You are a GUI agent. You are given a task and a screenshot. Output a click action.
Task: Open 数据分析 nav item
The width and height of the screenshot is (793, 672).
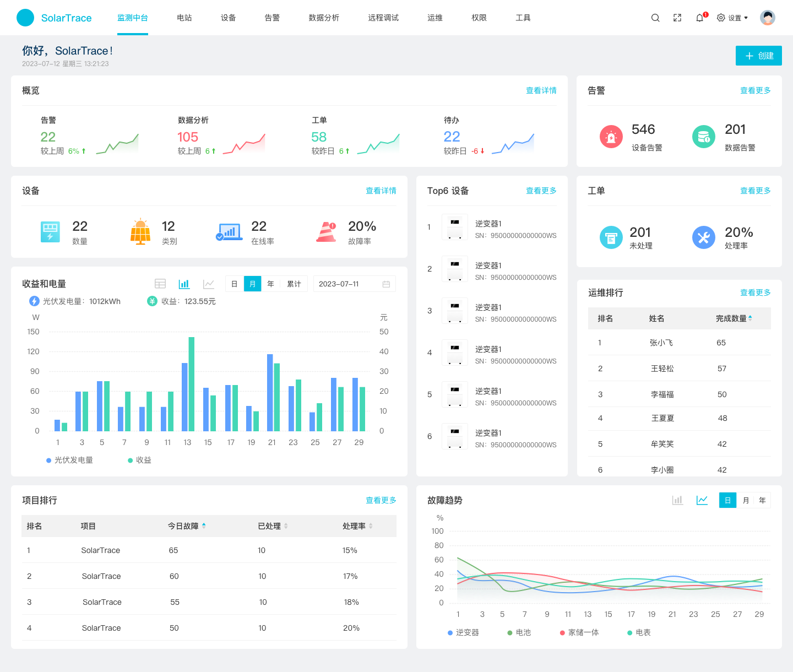[x=324, y=18]
